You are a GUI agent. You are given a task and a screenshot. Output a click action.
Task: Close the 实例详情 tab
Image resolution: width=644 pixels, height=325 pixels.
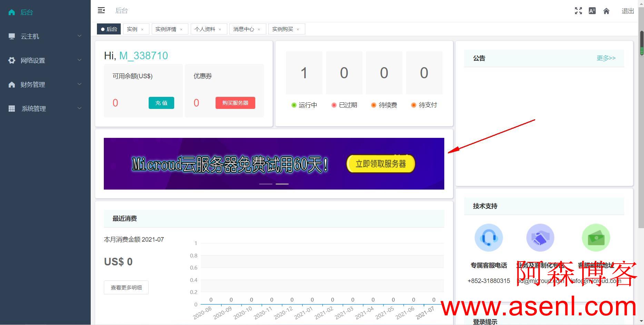click(181, 29)
